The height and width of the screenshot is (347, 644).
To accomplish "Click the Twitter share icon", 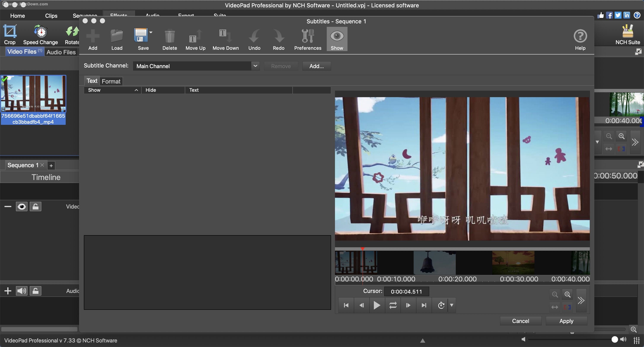I will (x=618, y=15).
